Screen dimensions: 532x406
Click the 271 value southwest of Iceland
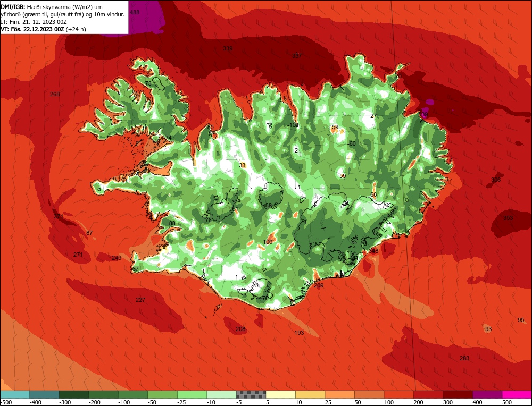[x=78, y=255]
